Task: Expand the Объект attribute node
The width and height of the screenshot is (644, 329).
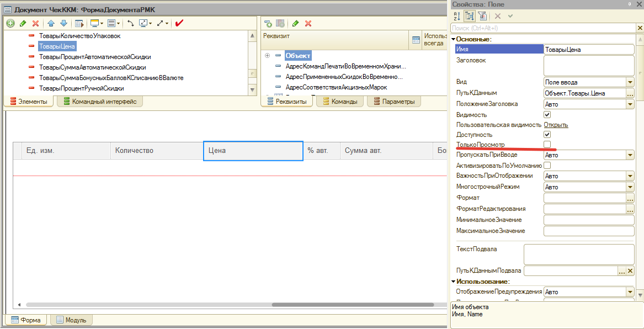Action: [x=267, y=55]
